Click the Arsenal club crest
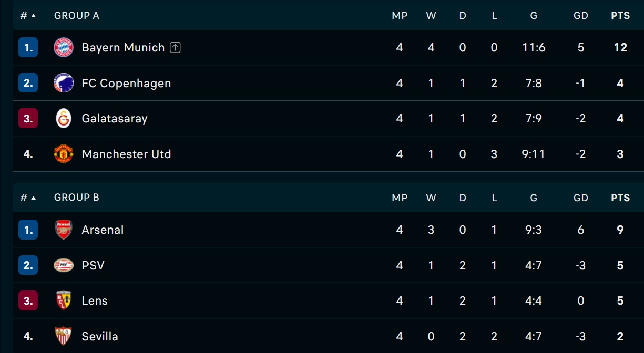The image size is (644, 353). coord(64,230)
